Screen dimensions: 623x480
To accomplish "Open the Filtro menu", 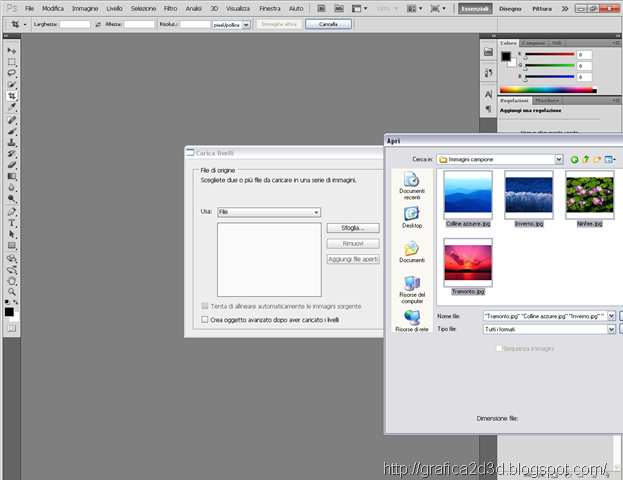I will (171, 8).
